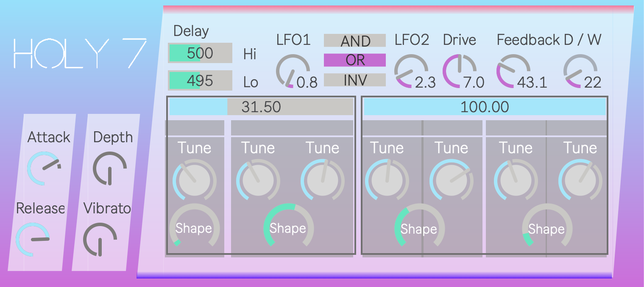Image resolution: width=644 pixels, height=287 pixels.
Task: Click the Drive label
Action: click(x=460, y=40)
